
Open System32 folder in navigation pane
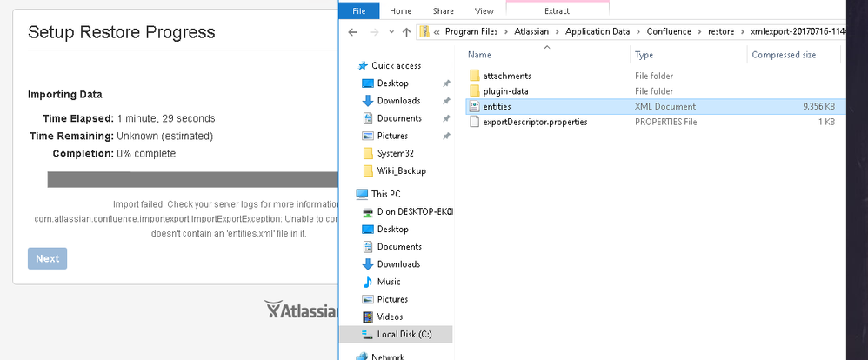395,153
